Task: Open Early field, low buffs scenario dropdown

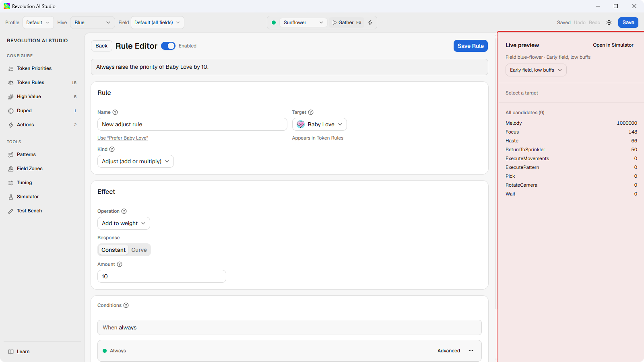Action: pyautogui.click(x=536, y=70)
